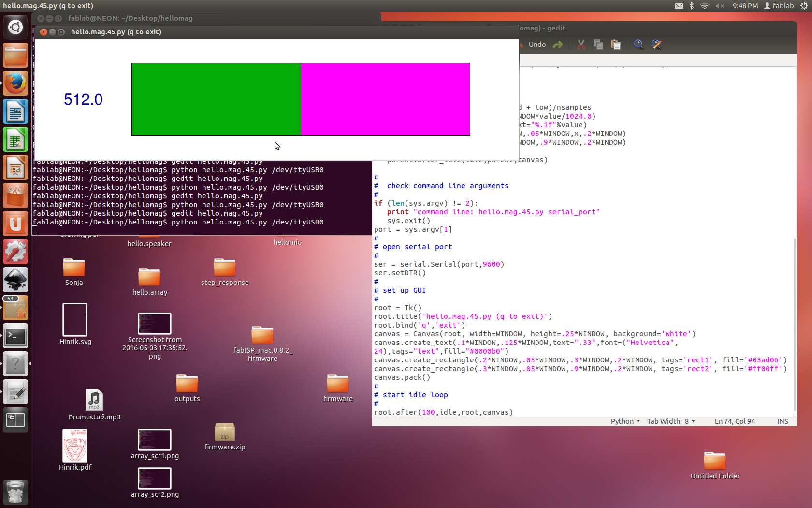812x508 pixels.
Task: Click terminal title fablab@NEON: ~/Desktop/hellomag
Action: click(x=130, y=18)
